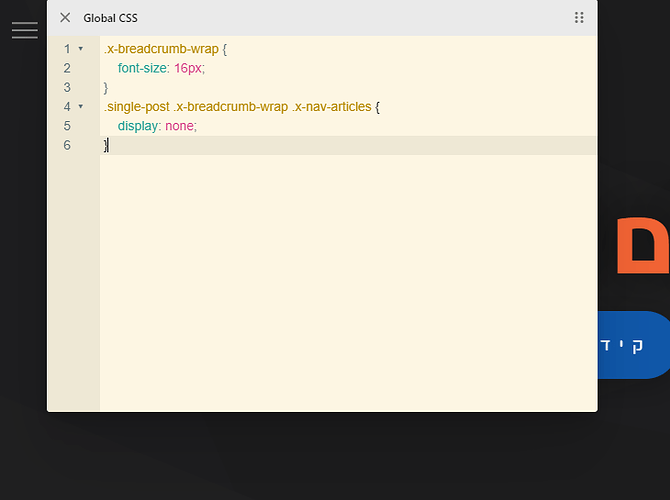Select line number 5 in gutter
This screenshot has width=670, height=500.
(67, 126)
